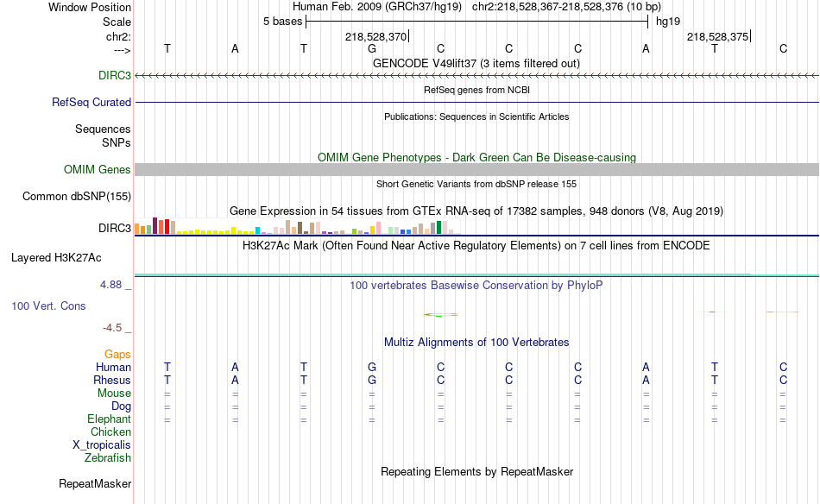
Task: Select the Mouse species label
Action: pyautogui.click(x=114, y=394)
